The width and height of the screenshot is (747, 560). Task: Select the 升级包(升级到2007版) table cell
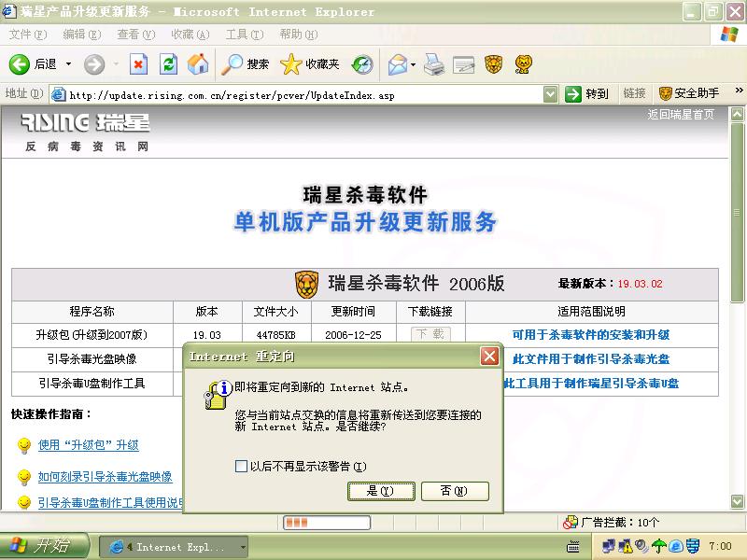92,335
